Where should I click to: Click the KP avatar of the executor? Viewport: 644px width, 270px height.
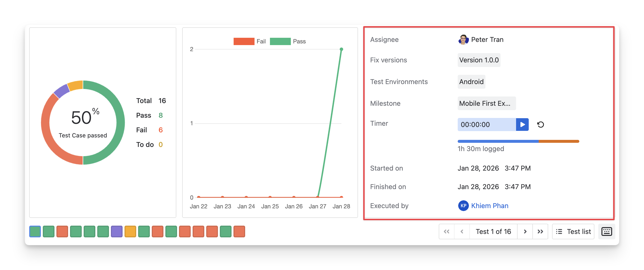pyautogui.click(x=463, y=206)
